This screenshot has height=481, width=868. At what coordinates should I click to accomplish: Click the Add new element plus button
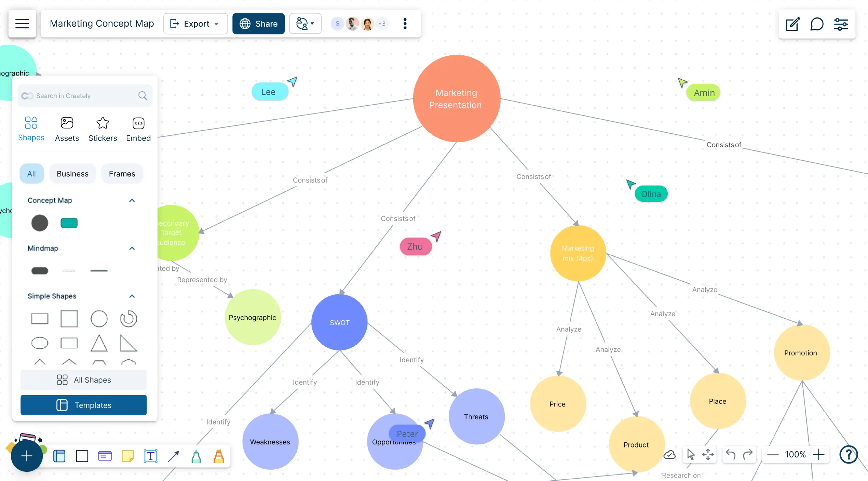pyautogui.click(x=26, y=455)
